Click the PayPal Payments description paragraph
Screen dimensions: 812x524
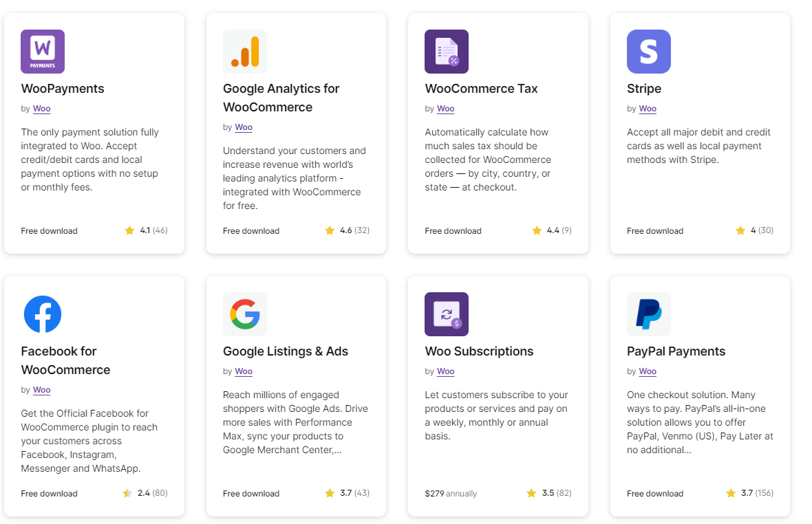pos(700,422)
